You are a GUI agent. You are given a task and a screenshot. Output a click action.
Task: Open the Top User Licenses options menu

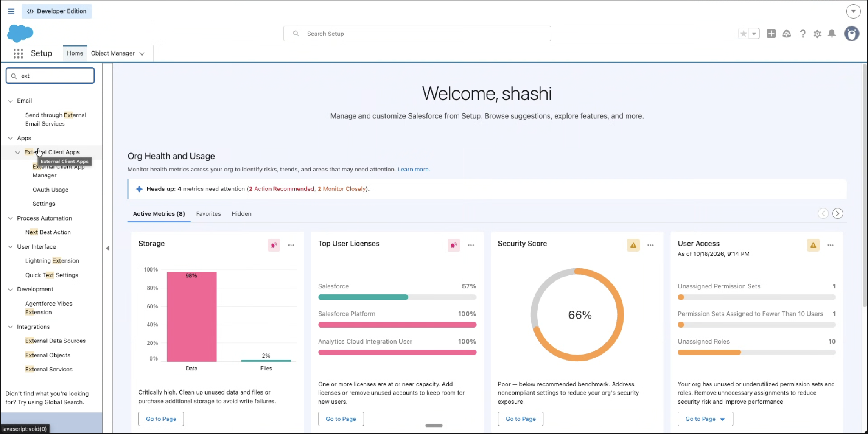click(471, 245)
